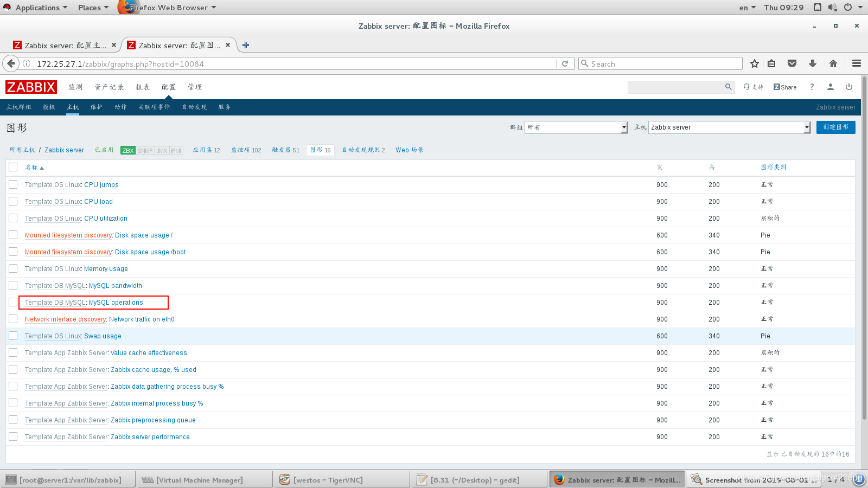Click the Zabbix search magnifier icon

[729, 87]
